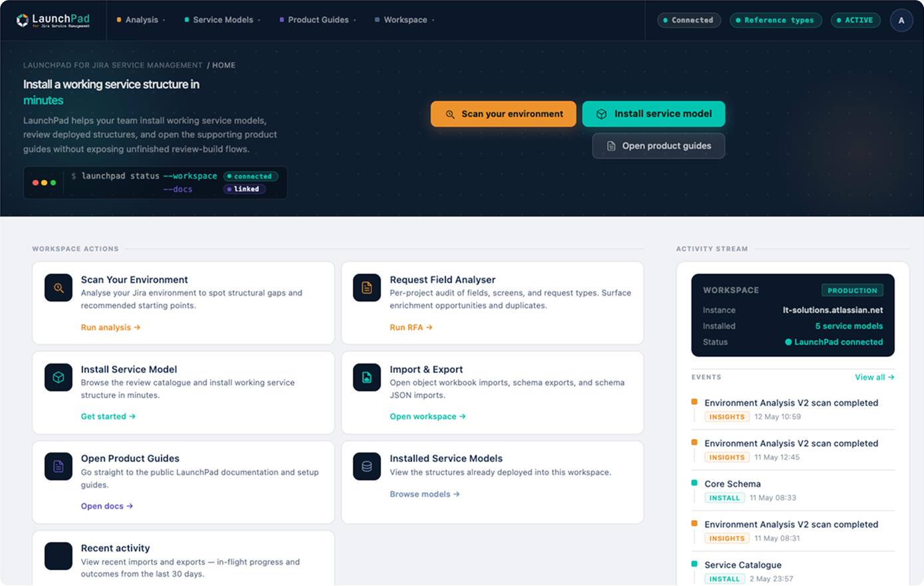Click the Recent activity card icon
This screenshot has width=924, height=586.
(x=58, y=556)
